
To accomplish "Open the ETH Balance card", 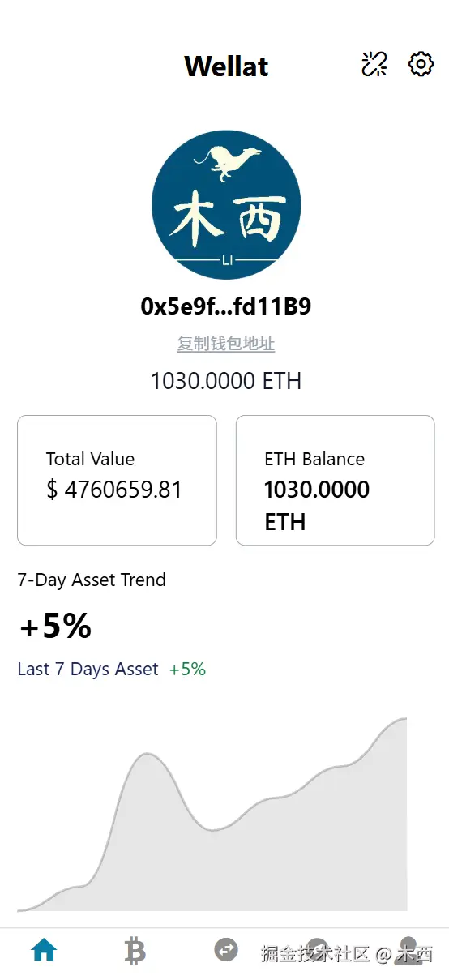I will pyautogui.click(x=336, y=480).
